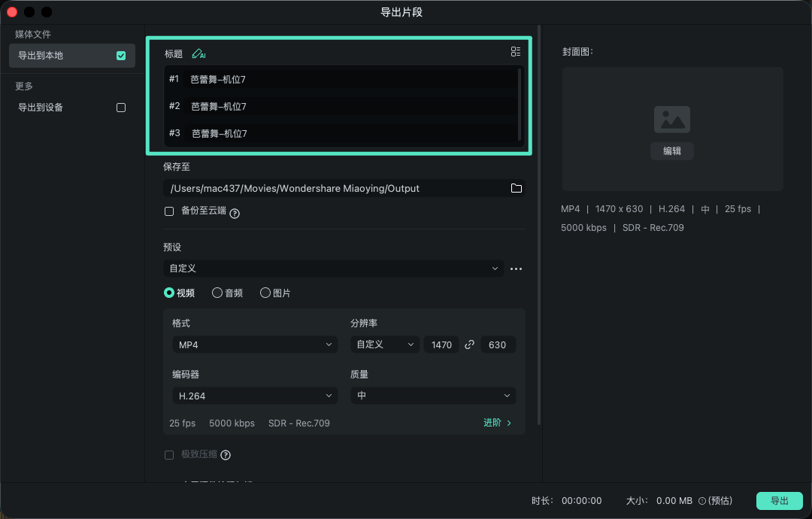The height and width of the screenshot is (519, 812).
Task: Click the 25 fps text in settings box
Action: click(x=182, y=423)
